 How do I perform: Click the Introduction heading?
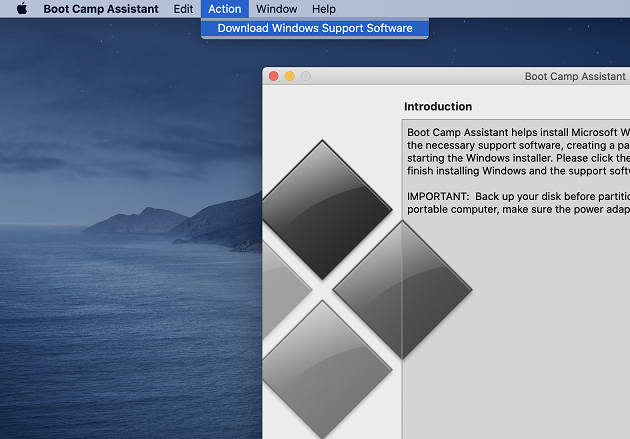pos(438,106)
